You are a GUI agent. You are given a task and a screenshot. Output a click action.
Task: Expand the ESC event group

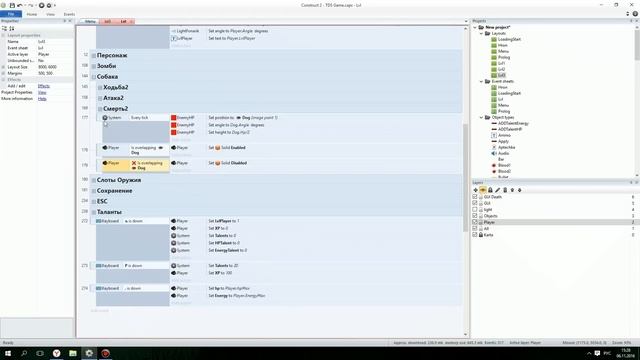click(x=94, y=201)
